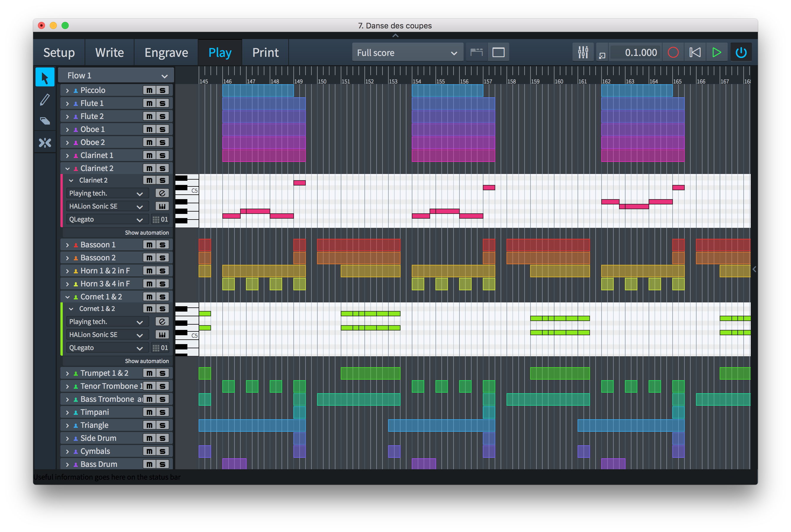Open Clarinet 2 HALion instrument editor icon
The height and width of the screenshot is (532, 791).
pos(162,206)
